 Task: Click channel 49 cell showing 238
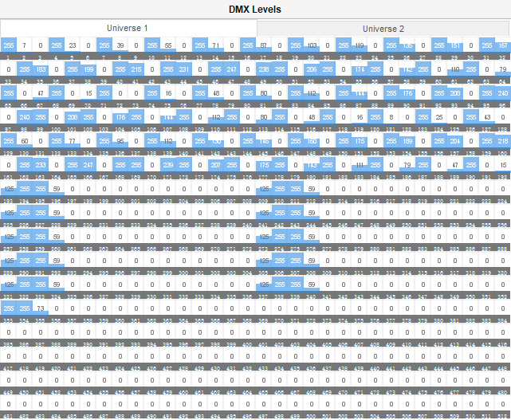[263, 70]
